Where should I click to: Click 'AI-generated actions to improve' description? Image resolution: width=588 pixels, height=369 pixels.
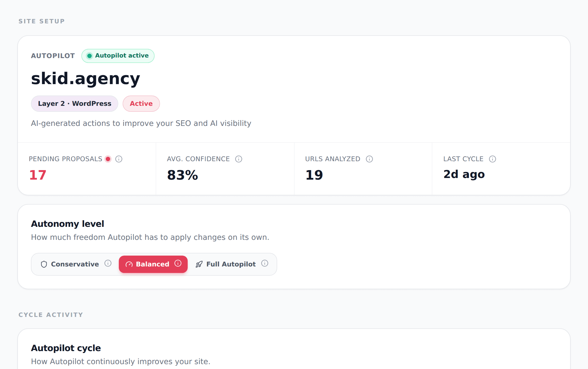(x=141, y=123)
